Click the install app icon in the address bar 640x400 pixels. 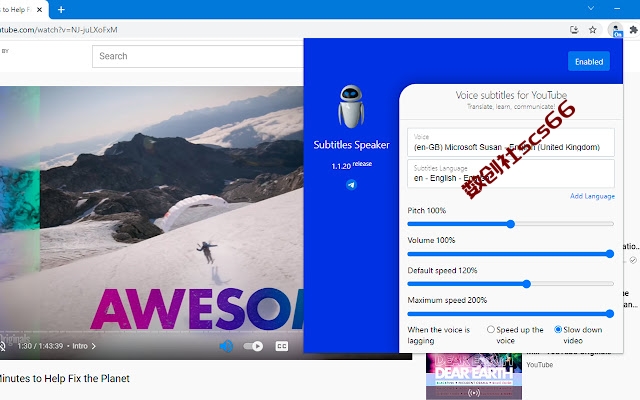pos(574,29)
